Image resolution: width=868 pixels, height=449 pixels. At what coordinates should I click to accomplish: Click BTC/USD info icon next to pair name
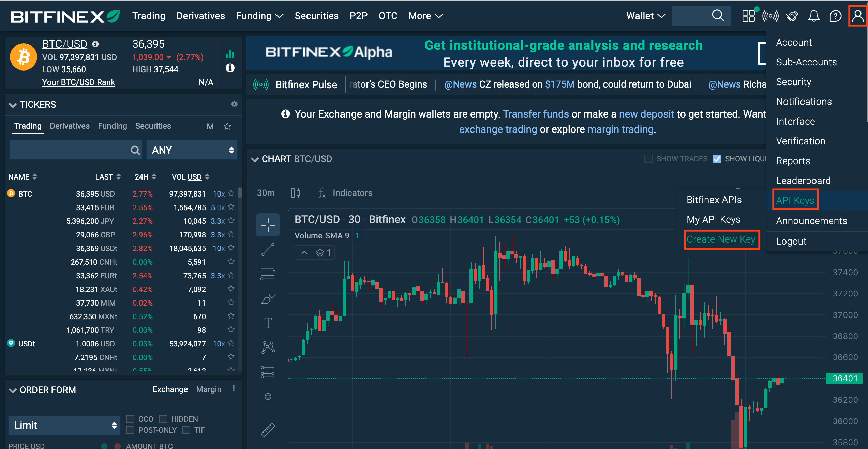(95, 44)
